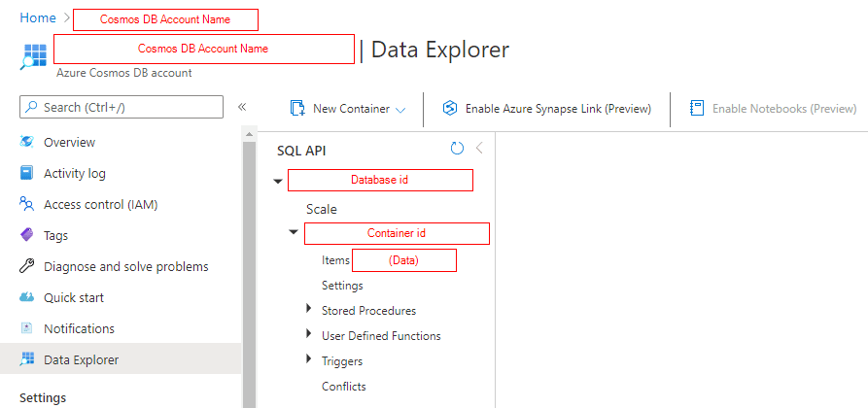Click the sidebar vertical scrollbar thumb
Screen dimensions: 868x408
point(249,275)
